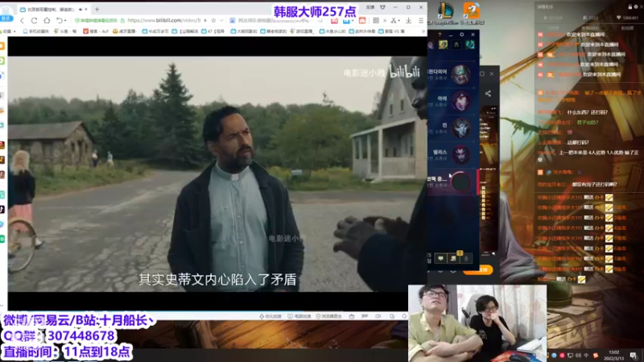This screenshot has height=362, width=644.
Task: Open the Windows notification center icon
Action: [634, 355]
